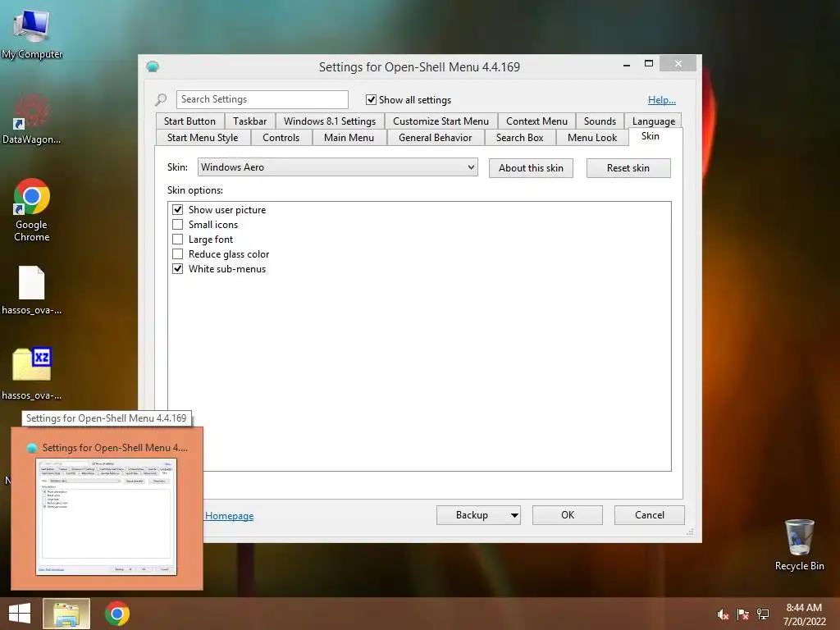
Task: Switch to Start Menu Style tab
Action: click(x=203, y=138)
